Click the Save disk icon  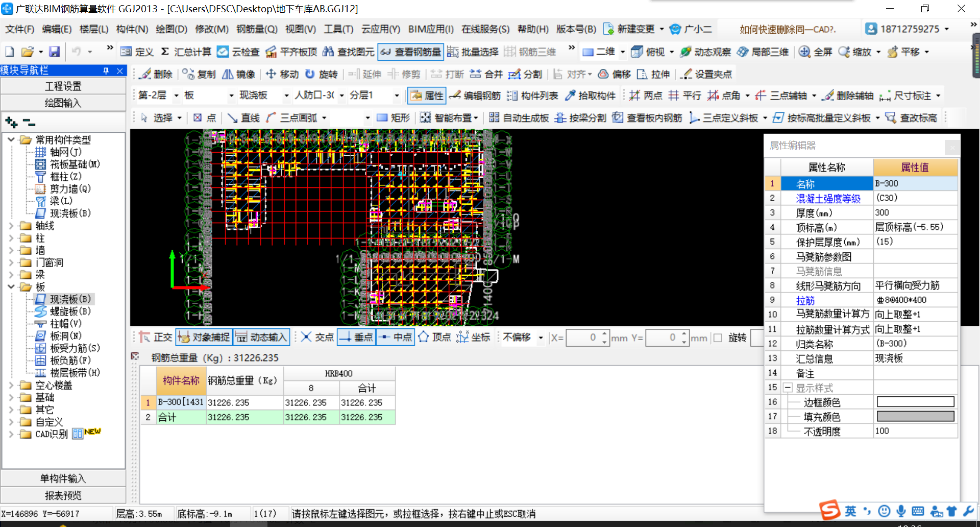tap(54, 52)
